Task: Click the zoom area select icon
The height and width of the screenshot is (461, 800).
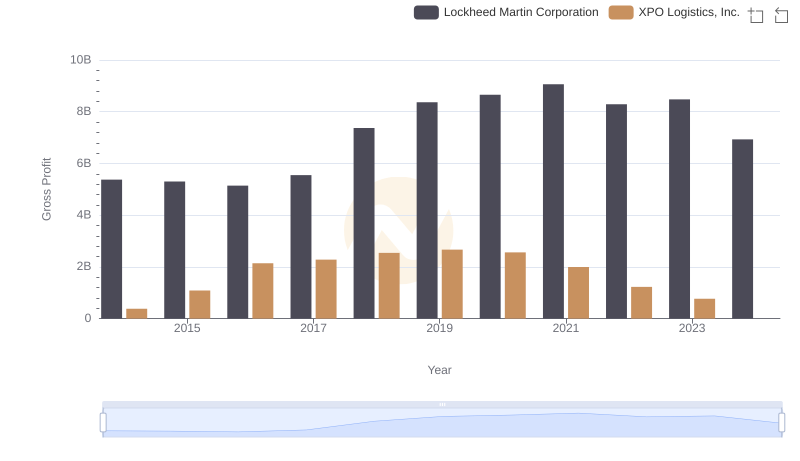Action: click(x=756, y=15)
